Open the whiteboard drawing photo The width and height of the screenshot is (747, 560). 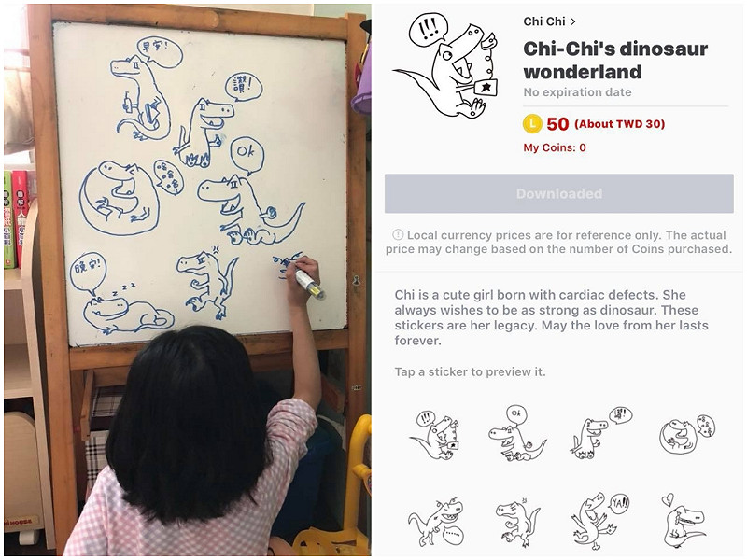coord(188,280)
